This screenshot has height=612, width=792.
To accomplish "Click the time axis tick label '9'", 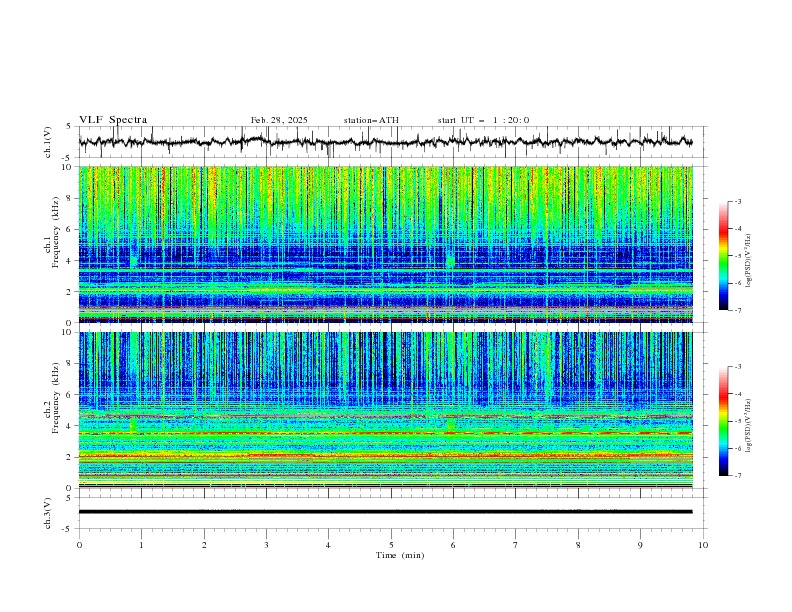I will (x=640, y=545).
